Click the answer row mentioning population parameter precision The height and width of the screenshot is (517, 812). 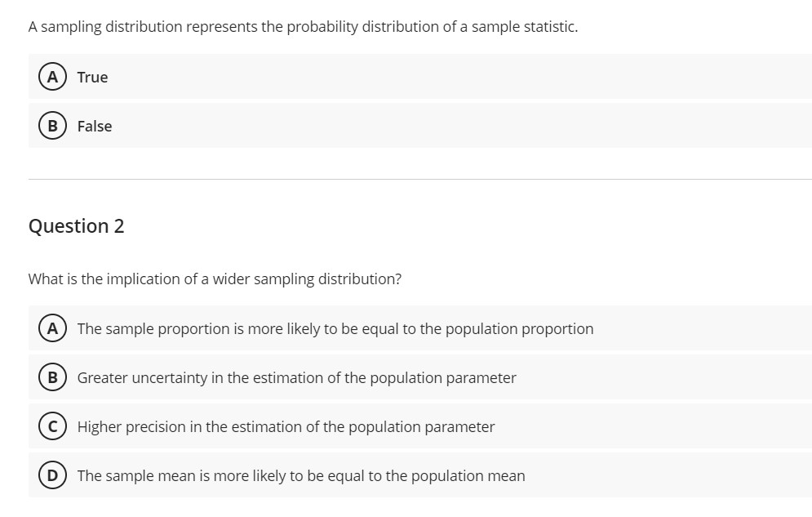pyautogui.click(x=285, y=426)
